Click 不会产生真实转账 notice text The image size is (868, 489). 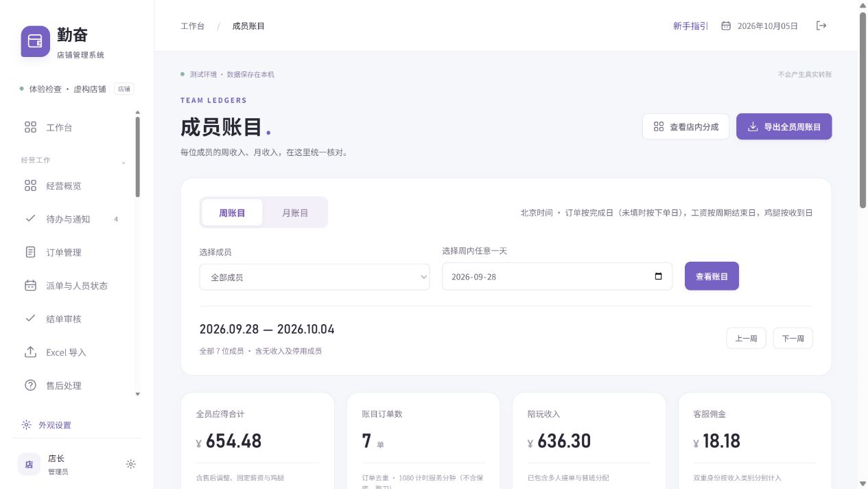(x=805, y=74)
